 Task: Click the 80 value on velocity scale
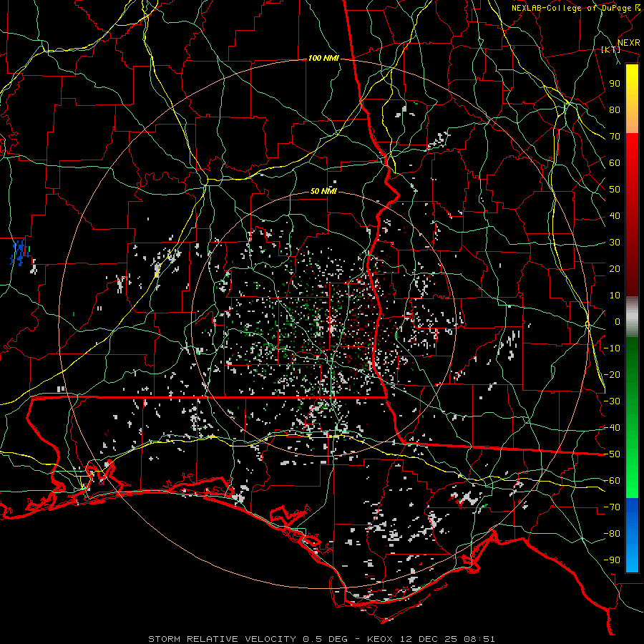coord(615,109)
